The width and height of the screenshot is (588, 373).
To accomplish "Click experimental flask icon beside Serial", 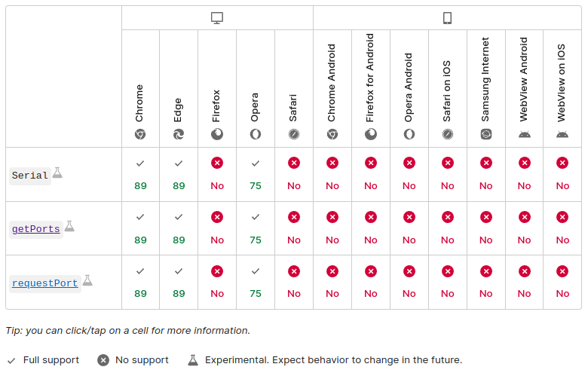I will (57, 173).
